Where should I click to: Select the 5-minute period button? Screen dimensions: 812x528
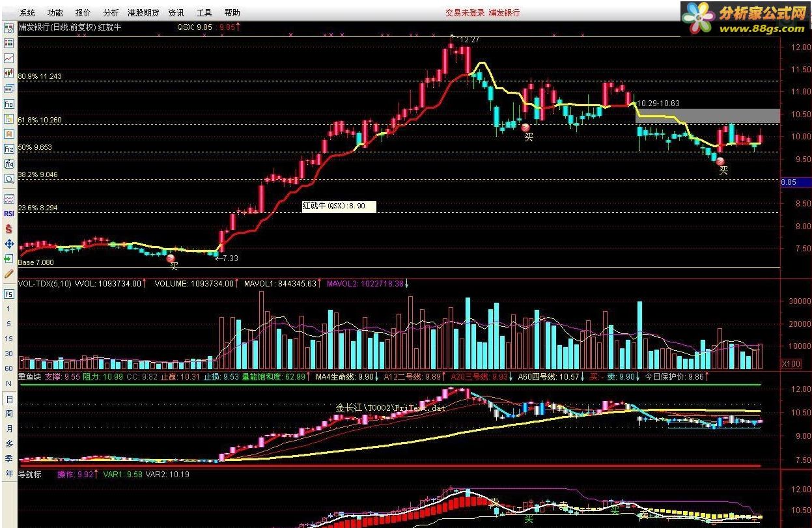point(9,324)
